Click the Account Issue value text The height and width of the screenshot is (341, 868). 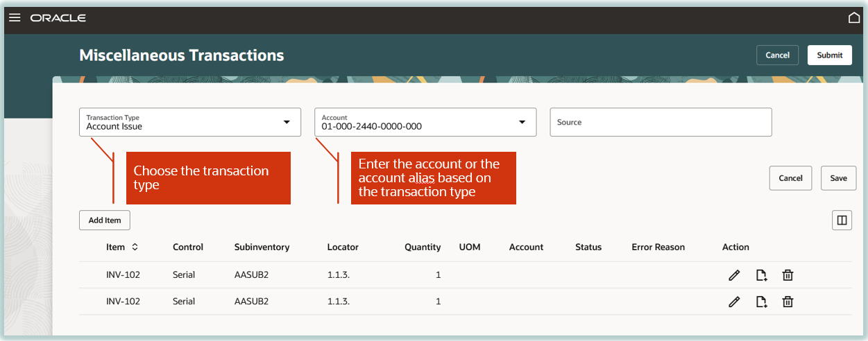point(114,127)
